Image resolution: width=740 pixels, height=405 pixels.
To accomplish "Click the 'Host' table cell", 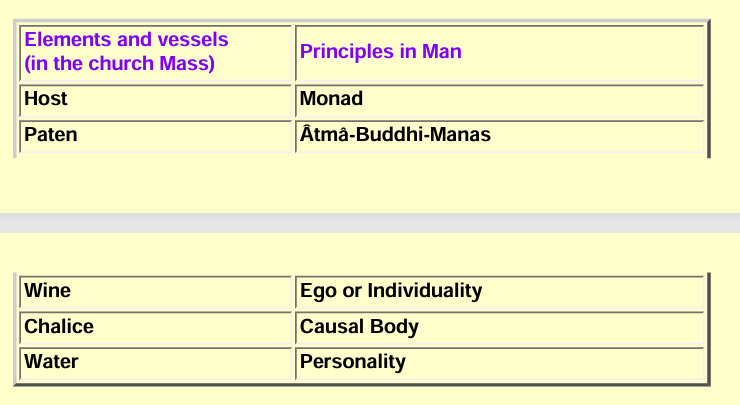I will click(156, 101).
